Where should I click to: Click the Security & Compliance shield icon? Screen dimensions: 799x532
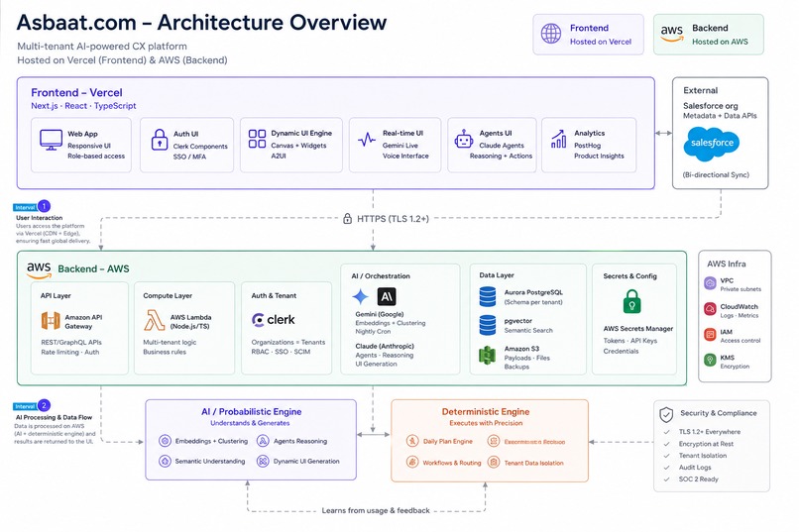(666, 415)
